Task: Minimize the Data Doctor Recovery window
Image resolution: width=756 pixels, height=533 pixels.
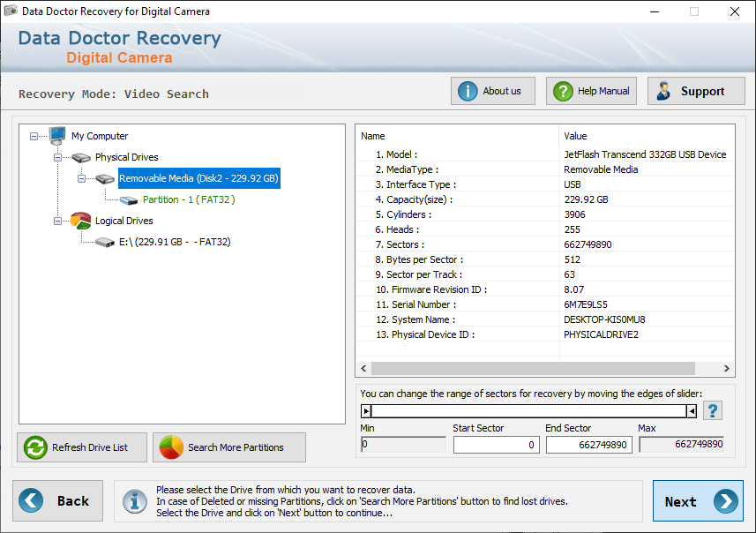Action: coord(655,11)
